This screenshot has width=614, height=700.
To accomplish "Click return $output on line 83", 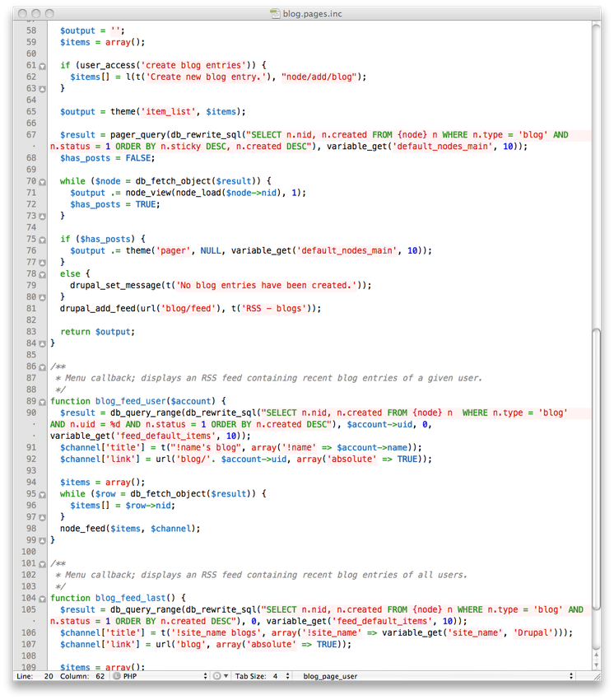I will (x=97, y=332).
